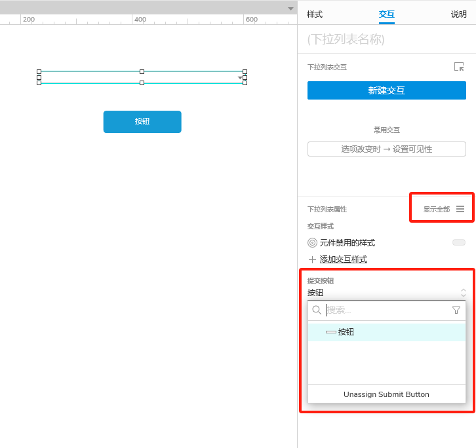Click the dropdown arrow of canvas droplist
This screenshot has width=476, height=448.
240,78
